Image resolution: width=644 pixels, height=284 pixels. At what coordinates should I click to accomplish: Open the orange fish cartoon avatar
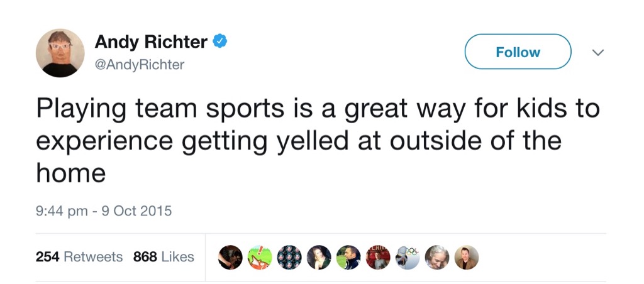[260, 257]
